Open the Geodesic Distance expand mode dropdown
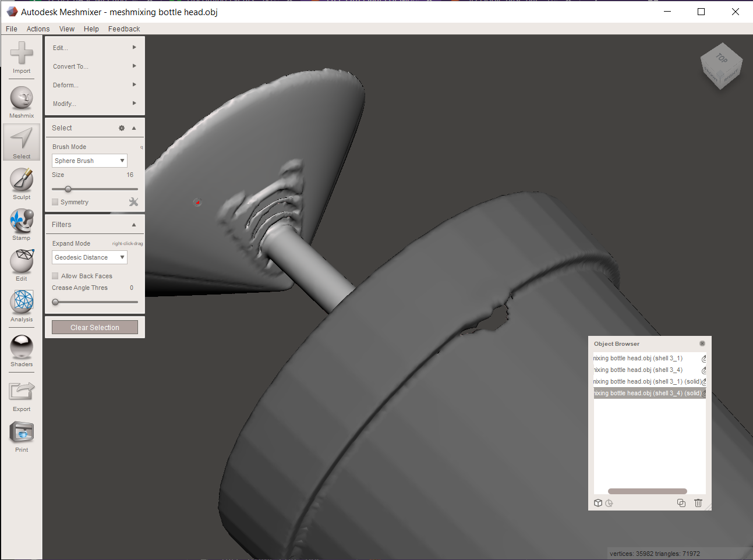Viewport: 753px width, 560px height. click(x=89, y=257)
